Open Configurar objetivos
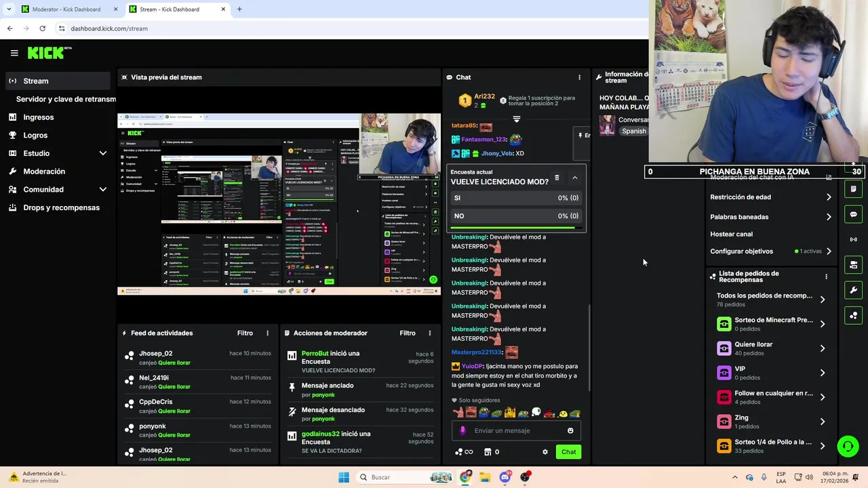 click(771, 251)
